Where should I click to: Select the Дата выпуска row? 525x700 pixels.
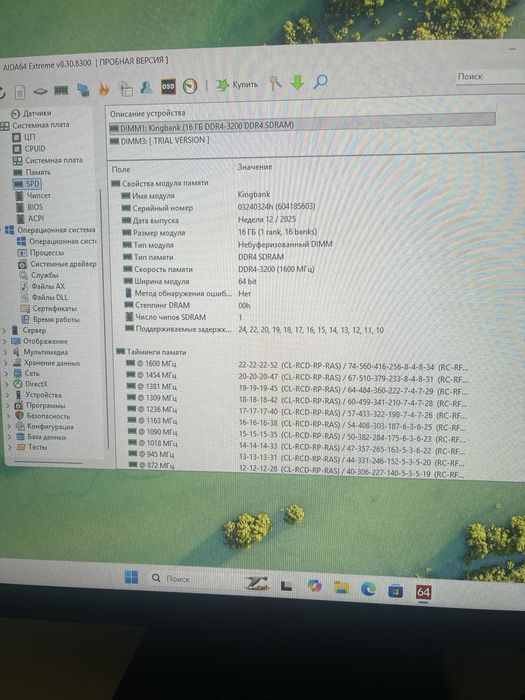click(x=209, y=220)
